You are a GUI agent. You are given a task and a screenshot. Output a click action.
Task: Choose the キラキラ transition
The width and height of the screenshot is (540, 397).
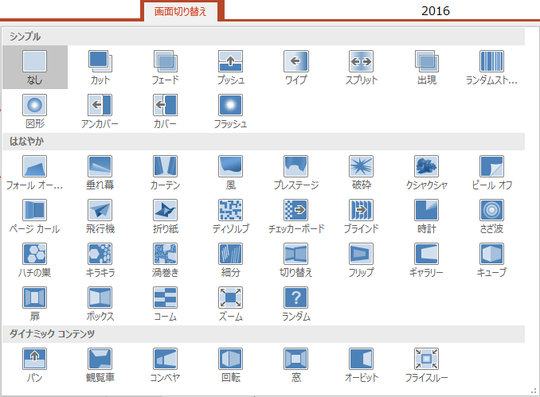100,260
